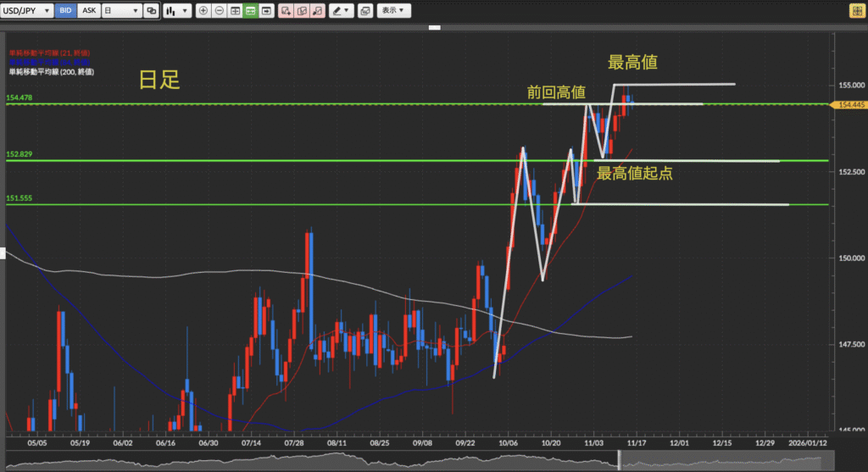The height and width of the screenshot is (472, 868).
Task: Click the scroll-to-latest chart icon
Action: tap(267, 11)
